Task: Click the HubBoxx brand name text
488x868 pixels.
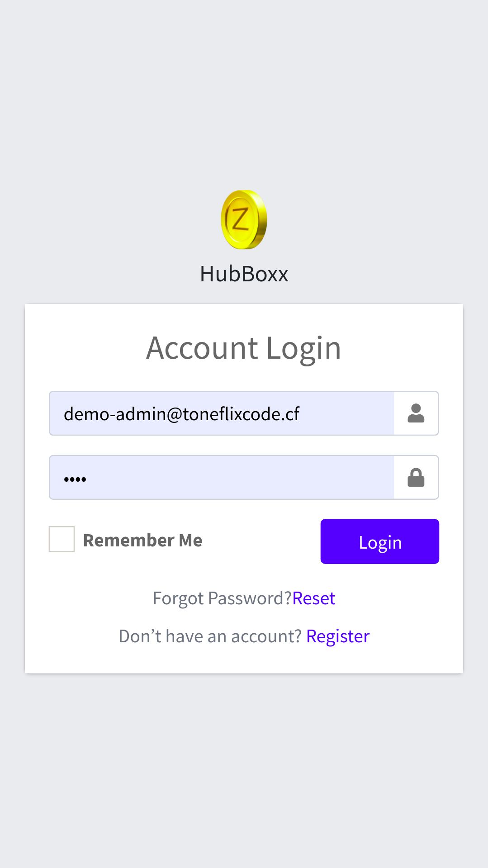Action: click(244, 274)
